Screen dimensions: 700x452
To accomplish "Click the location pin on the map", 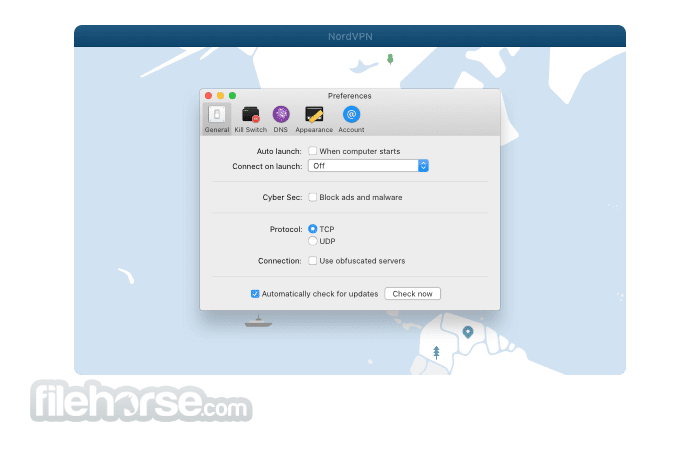I will [468, 332].
